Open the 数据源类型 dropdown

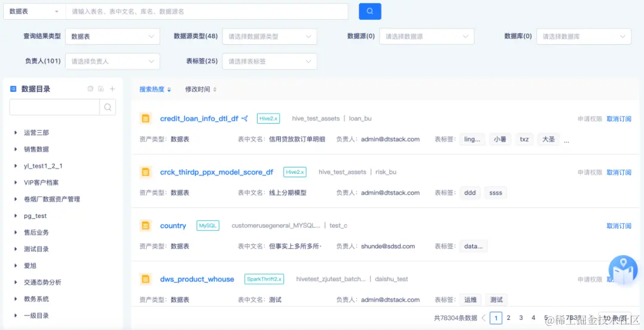(270, 36)
